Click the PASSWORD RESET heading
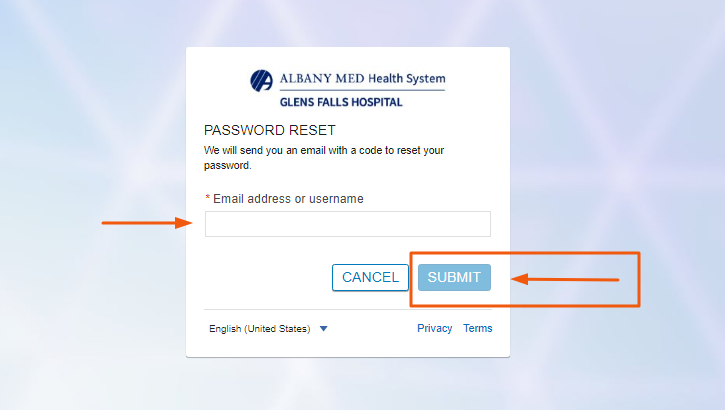 [x=270, y=130]
